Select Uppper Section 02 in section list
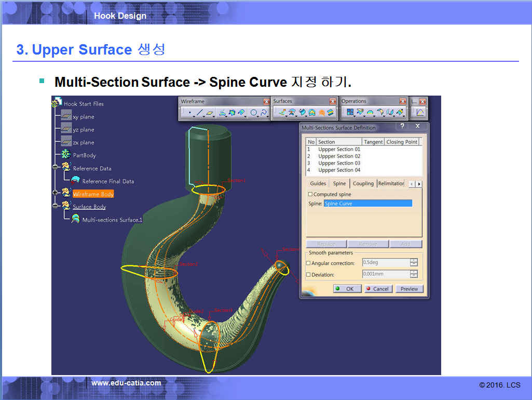Image resolution: width=532 pixels, height=400 pixels. point(339,156)
